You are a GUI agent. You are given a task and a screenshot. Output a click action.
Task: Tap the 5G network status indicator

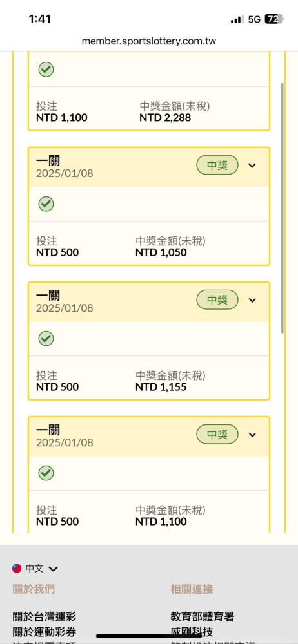(x=254, y=19)
